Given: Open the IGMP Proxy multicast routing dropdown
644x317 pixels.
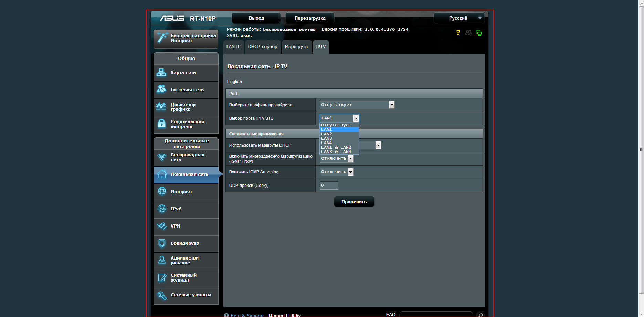Looking at the screenshot, I should (x=336, y=158).
